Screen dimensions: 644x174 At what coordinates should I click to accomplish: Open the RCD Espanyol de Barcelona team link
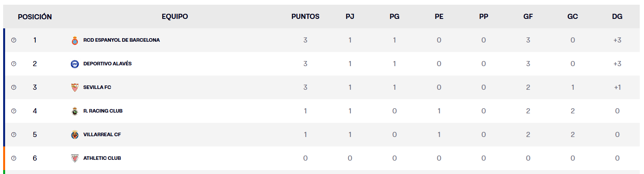tap(121, 40)
